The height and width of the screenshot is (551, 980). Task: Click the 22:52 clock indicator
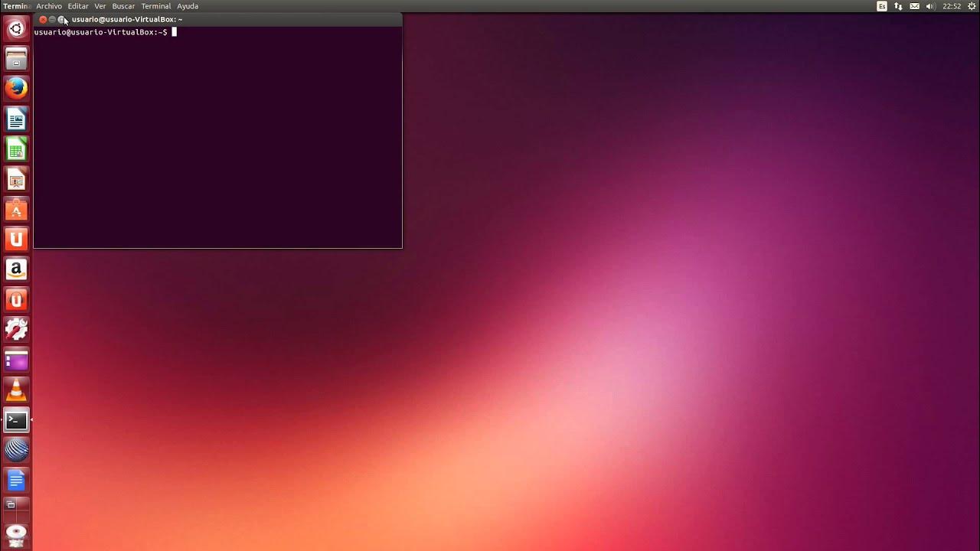952,6
